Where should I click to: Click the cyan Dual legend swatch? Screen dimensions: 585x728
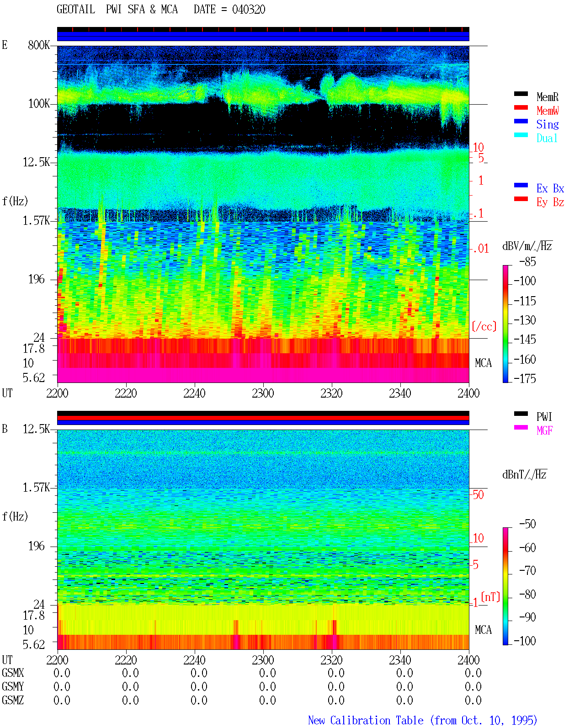(521, 135)
